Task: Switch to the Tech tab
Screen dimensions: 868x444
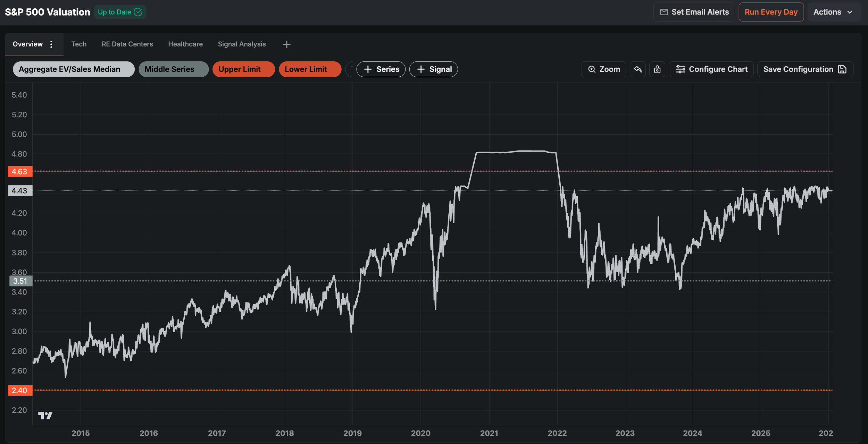Action: (x=79, y=44)
